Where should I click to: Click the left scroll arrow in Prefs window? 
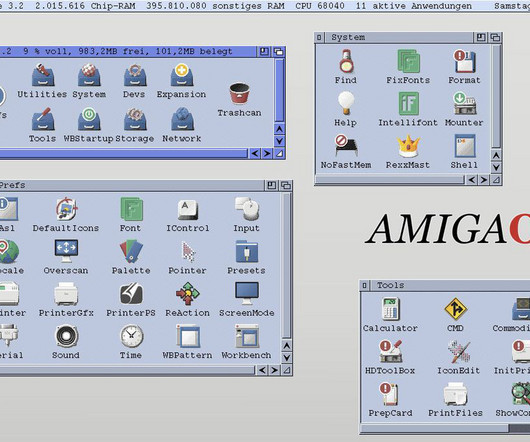pyautogui.click(x=262, y=370)
